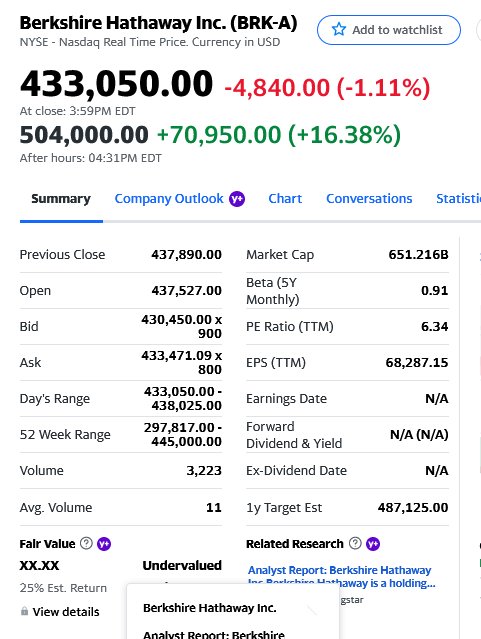Click the Avg. Volume value 11
Screen dimensions: 481x639
[x=214, y=507]
